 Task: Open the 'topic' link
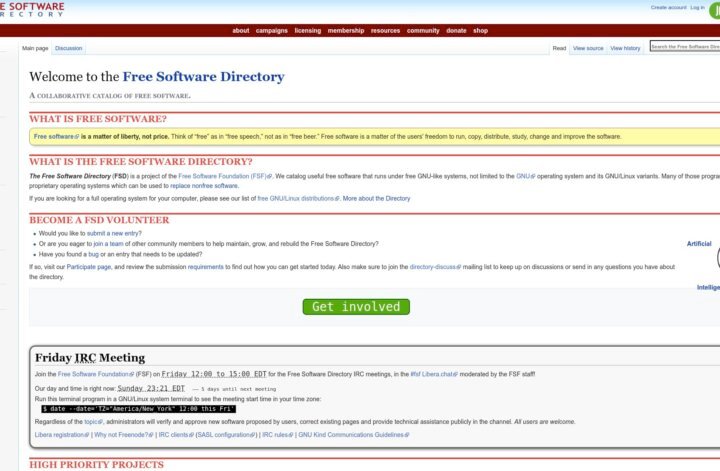tap(94, 421)
